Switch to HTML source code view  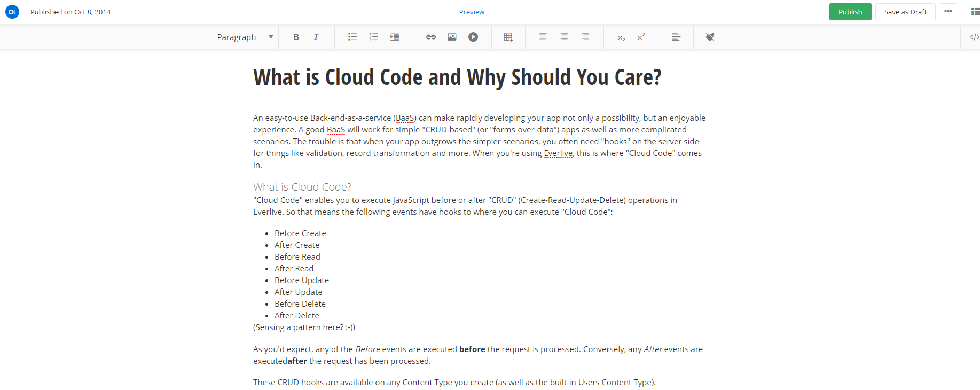point(974,37)
